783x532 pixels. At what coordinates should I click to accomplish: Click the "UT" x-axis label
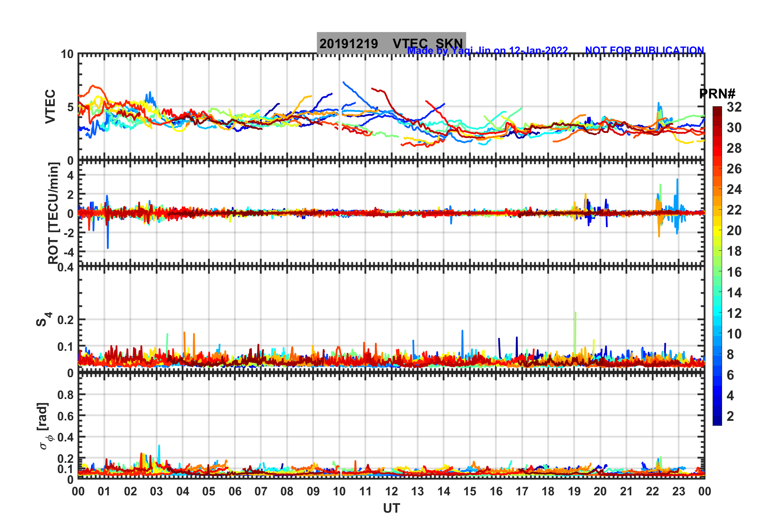[391, 509]
